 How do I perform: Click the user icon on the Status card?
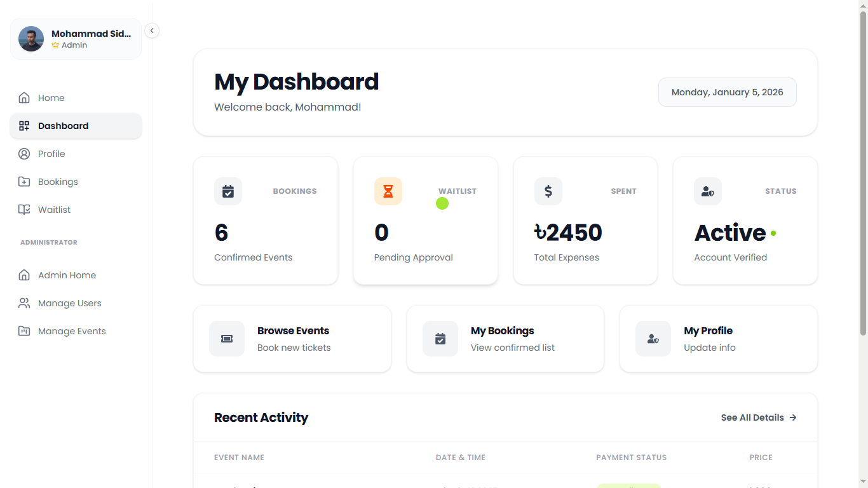pos(707,191)
